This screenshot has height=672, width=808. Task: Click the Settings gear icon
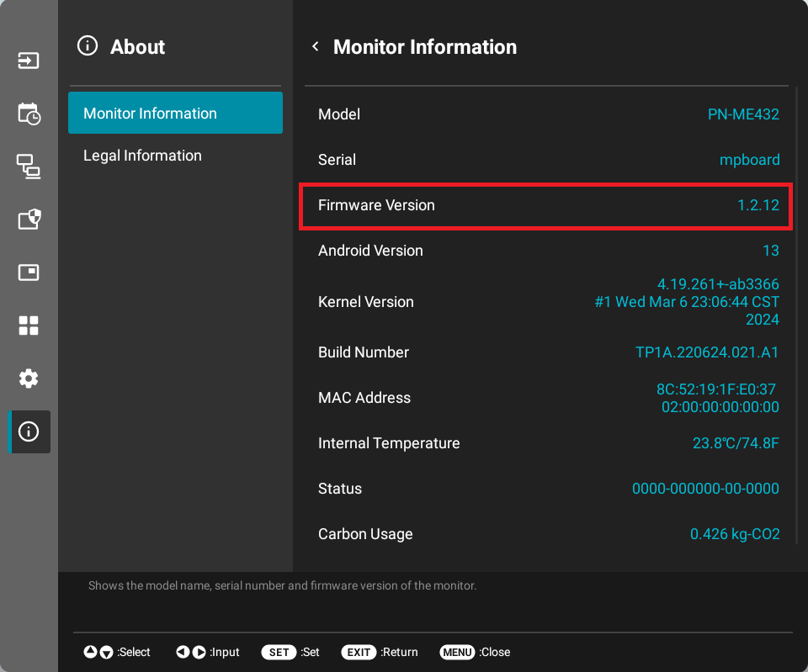(x=29, y=378)
